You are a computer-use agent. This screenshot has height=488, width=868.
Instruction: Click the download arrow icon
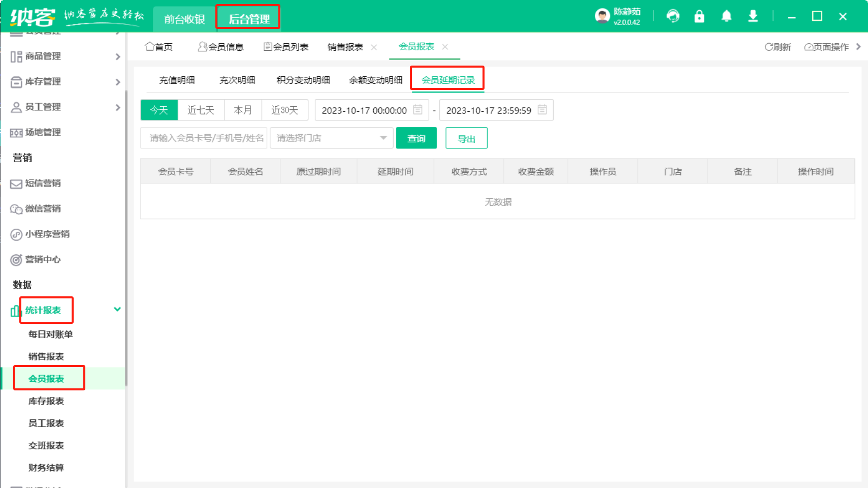click(753, 16)
